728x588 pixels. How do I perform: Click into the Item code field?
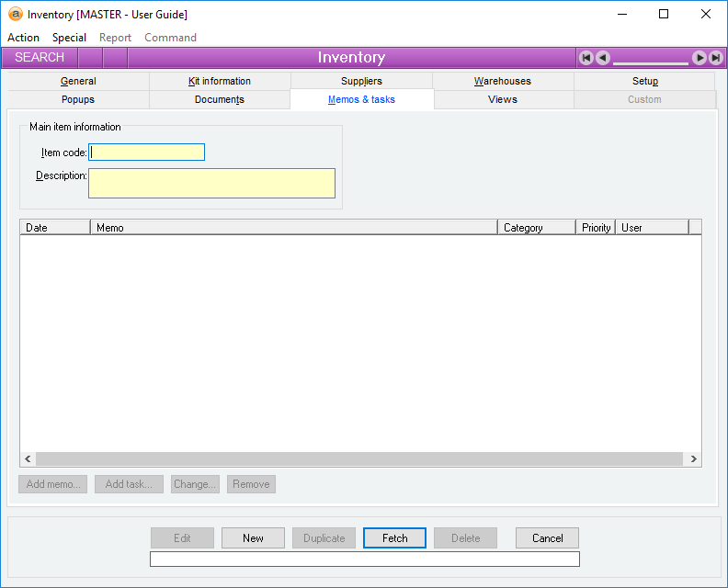click(147, 153)
